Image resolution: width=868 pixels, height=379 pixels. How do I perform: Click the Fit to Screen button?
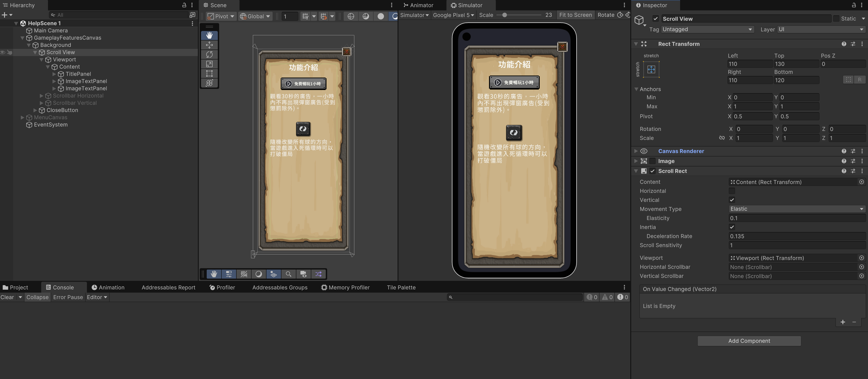click(x=575, y=15)
